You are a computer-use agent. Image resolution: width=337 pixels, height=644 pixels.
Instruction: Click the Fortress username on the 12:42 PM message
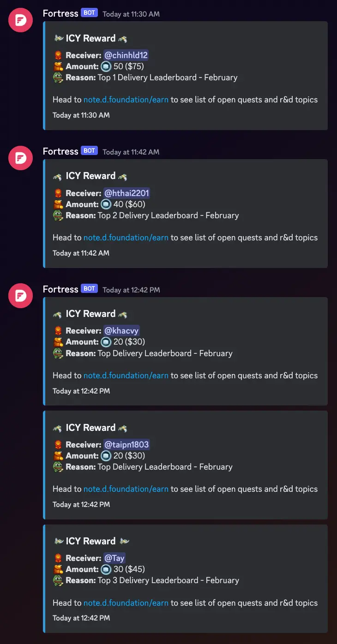60,289
